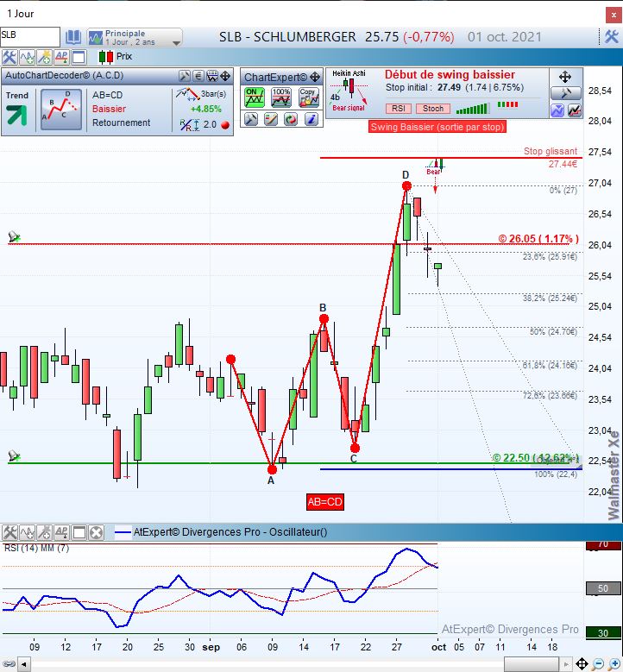
Task: Click the RSI (14) MM (7) label
Action: [x=36, y=548]
